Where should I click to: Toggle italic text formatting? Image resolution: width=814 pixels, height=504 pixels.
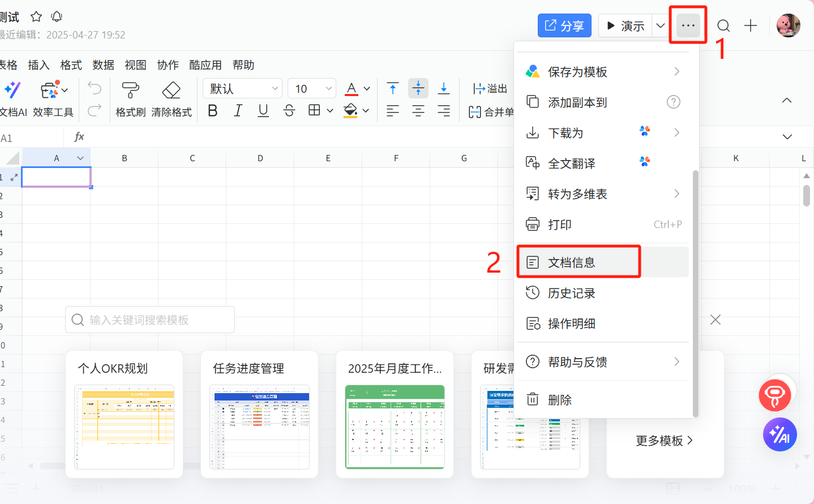coord(238,111)
